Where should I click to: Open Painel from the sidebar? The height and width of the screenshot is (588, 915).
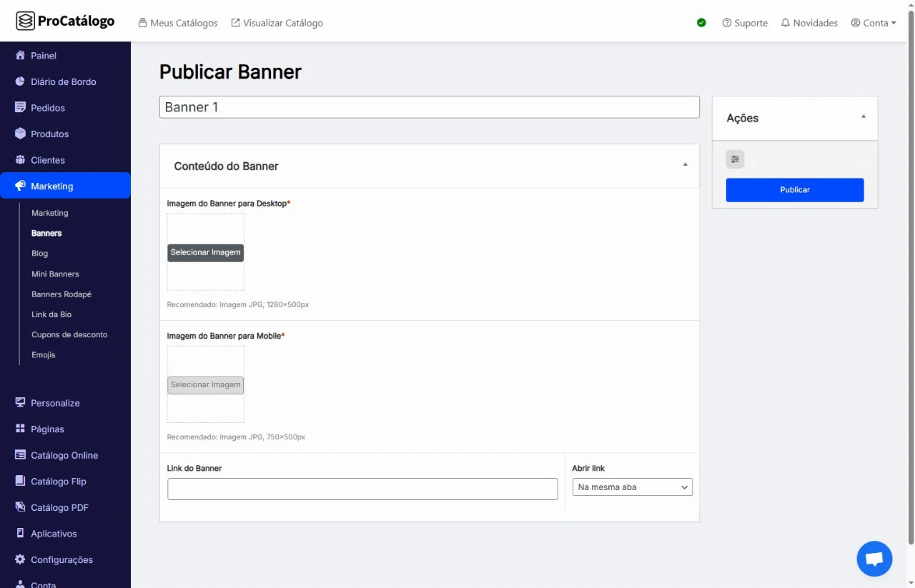44,56
